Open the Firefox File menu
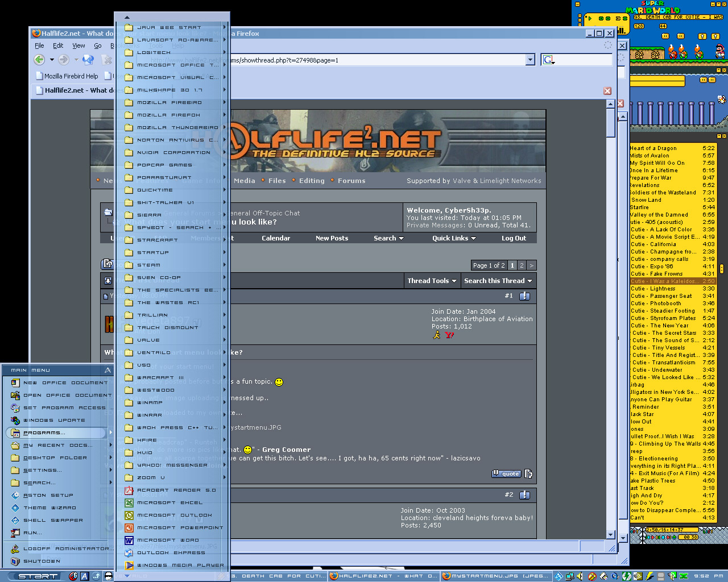Screen dimensions: 728x582 point(39,45)
